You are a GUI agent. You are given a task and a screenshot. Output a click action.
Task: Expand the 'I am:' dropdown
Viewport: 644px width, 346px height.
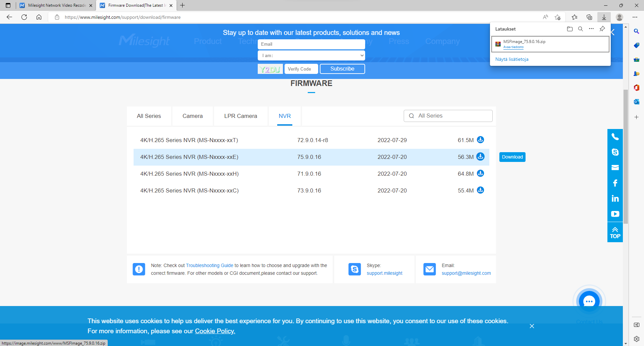click(311, 55)
